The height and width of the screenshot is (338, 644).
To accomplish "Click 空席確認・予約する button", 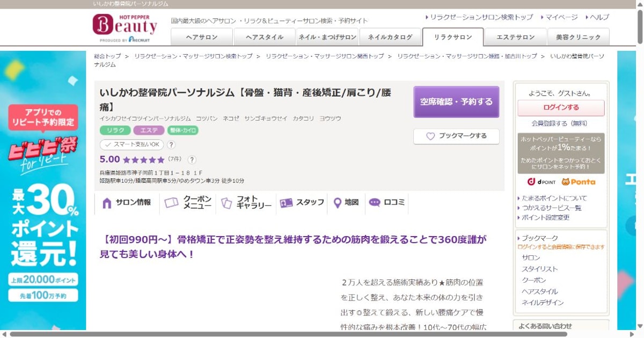I will tap(456, 102).
